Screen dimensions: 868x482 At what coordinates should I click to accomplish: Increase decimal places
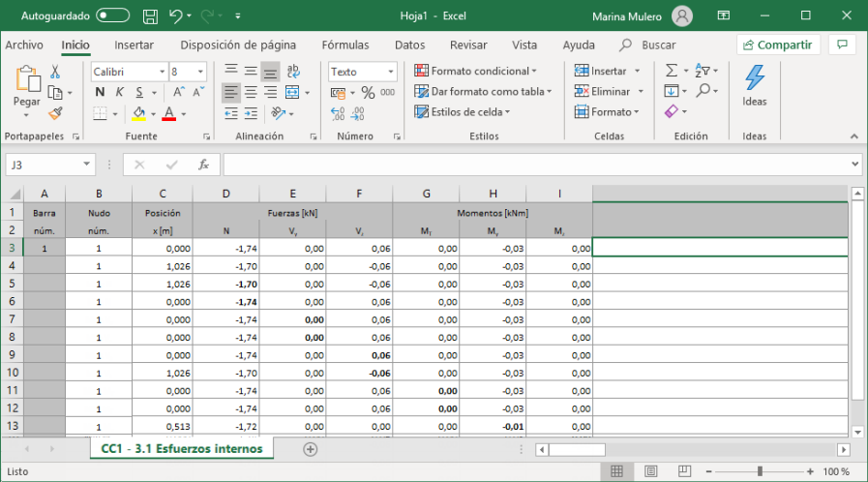click(338, 113)
